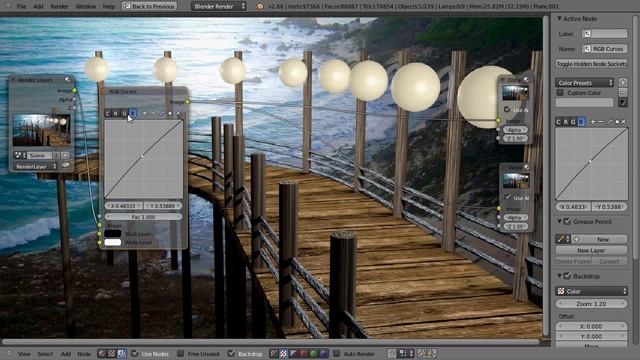This screenshot has height=360, width=640.
Task: Collapse the Grease Pencil panel
Action: tap(559, 221)
